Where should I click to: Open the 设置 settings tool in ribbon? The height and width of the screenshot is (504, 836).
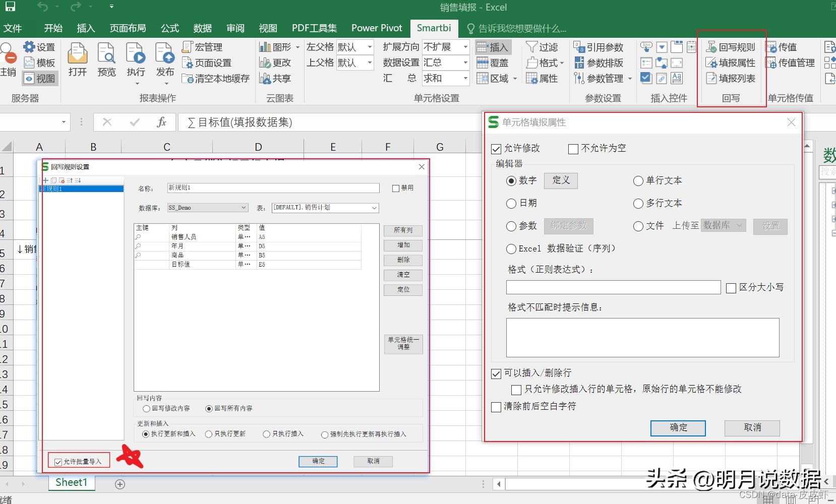coord(39,47)
